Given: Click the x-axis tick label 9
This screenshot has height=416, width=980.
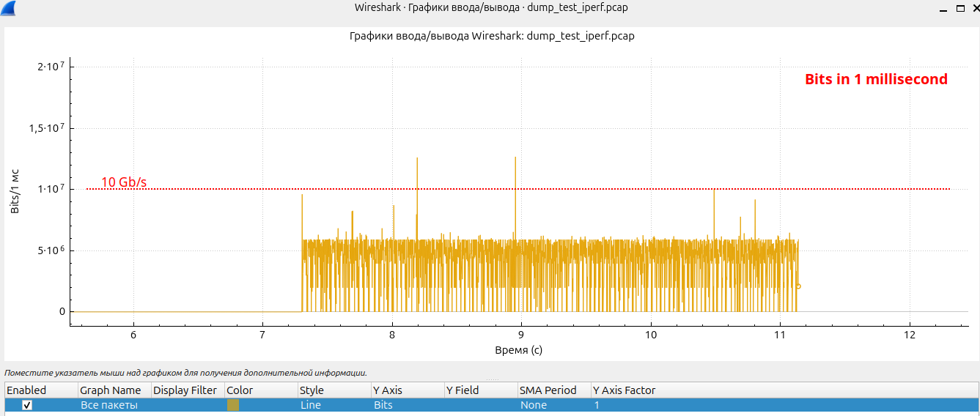Looking at the screenshot, I should (x=521, y=335).
